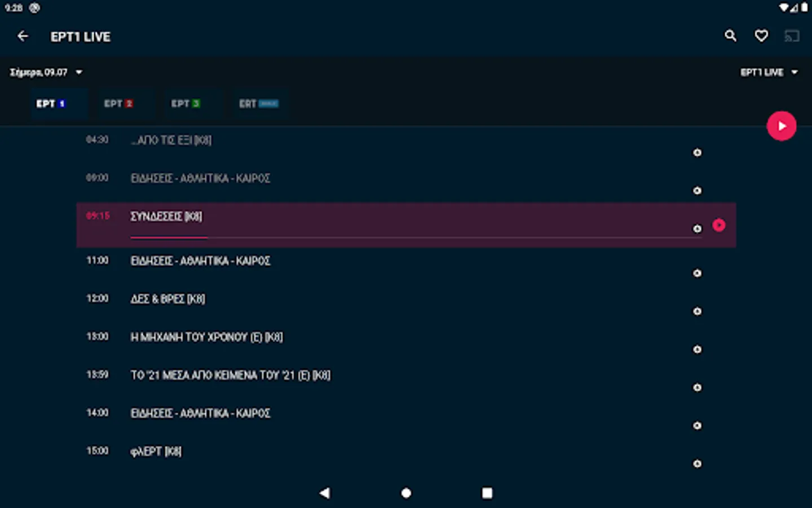812x508 pixels.
Task: Open search with the magnifier icon
Action: [730, 36]
